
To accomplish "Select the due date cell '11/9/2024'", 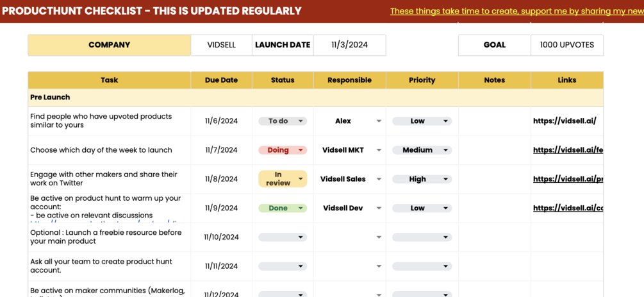I will click(x=221, y=208).
